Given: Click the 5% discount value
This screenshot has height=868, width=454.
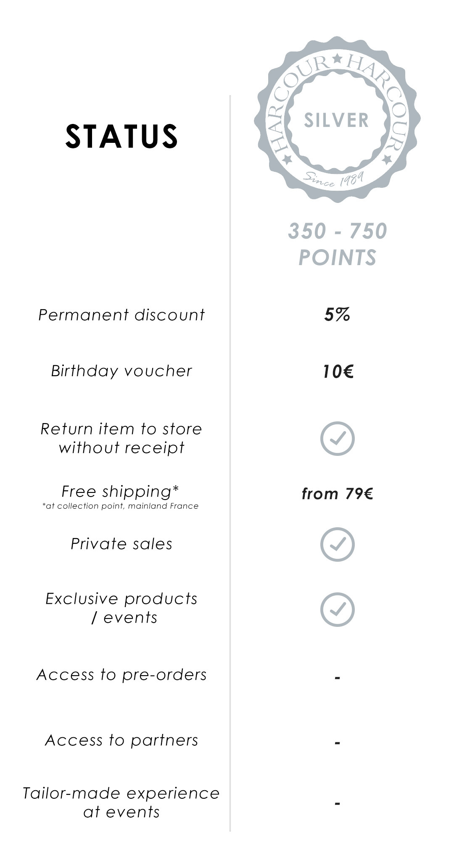Looking at the screenshot, I should pos(337,315).
